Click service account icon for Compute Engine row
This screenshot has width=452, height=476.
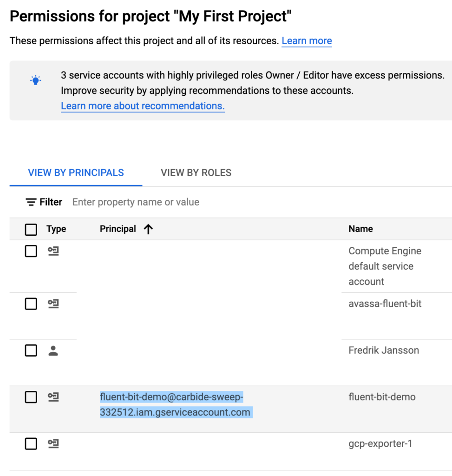[x=53, y=251]
